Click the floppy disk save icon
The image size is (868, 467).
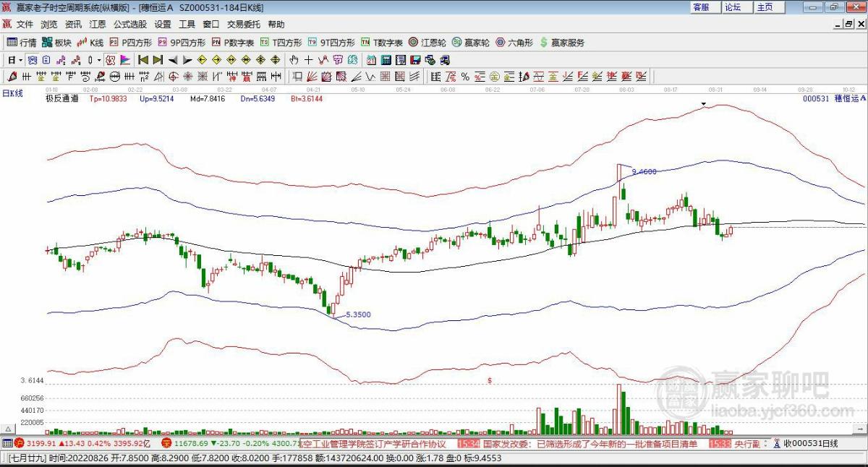point(415,60)
